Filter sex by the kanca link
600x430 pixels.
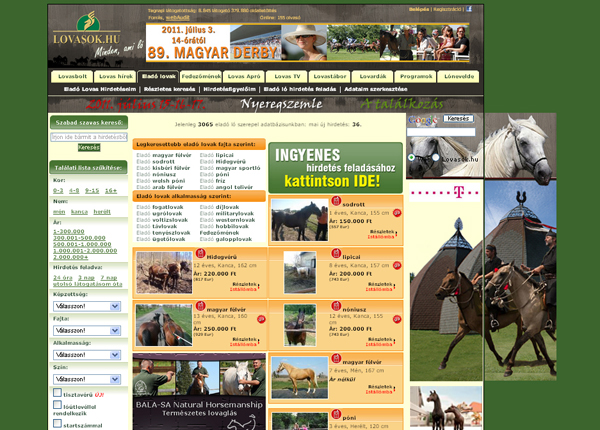79,212
